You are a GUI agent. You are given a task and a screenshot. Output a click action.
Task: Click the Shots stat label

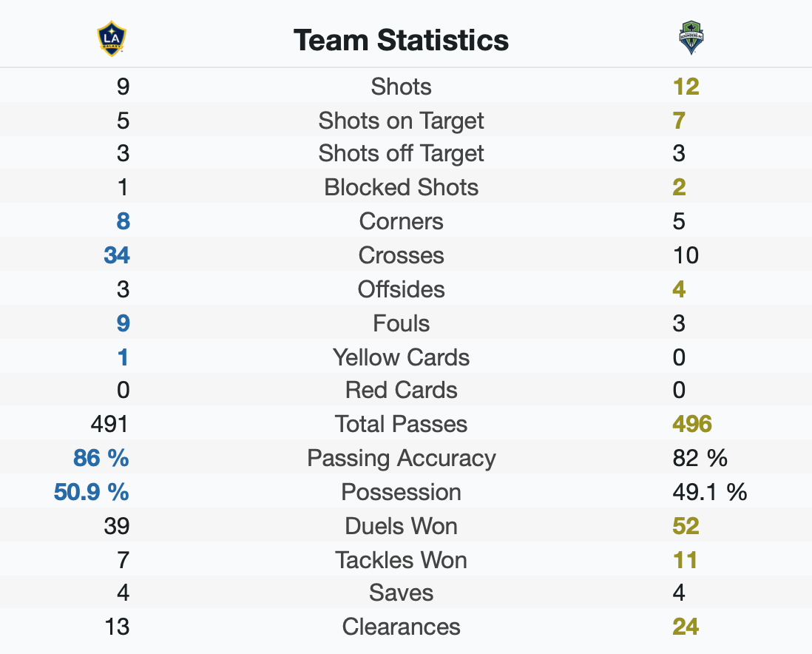(401, 87)
